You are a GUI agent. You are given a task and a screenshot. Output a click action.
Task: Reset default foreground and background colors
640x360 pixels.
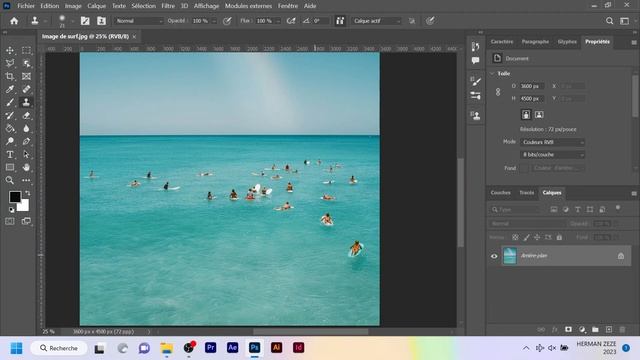(x=11, y=210)
